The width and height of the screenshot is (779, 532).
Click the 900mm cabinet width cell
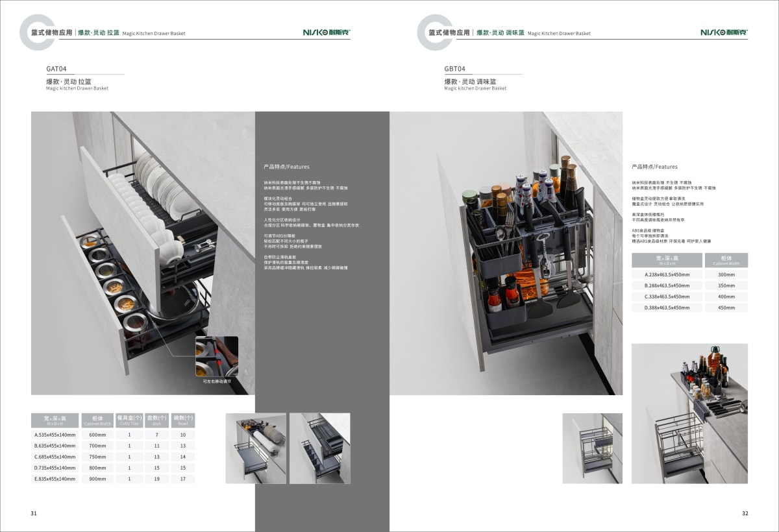click(x=97, y=479)
